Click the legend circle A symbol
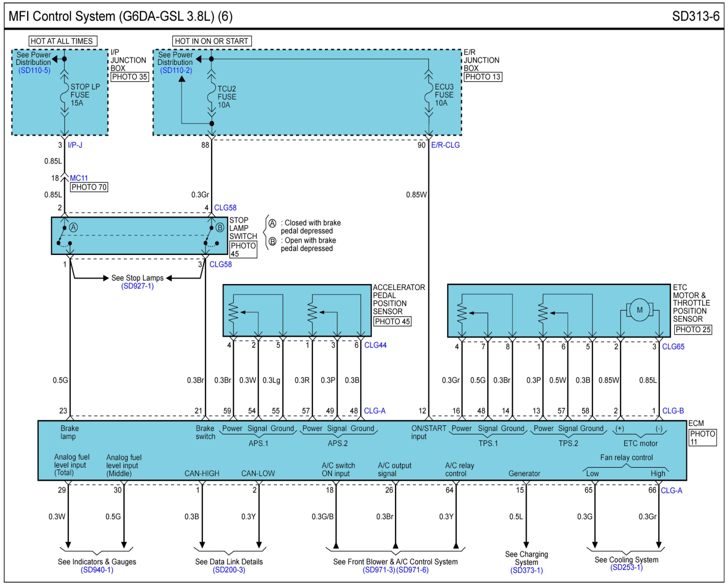728x586 pixels. (272, 223)
